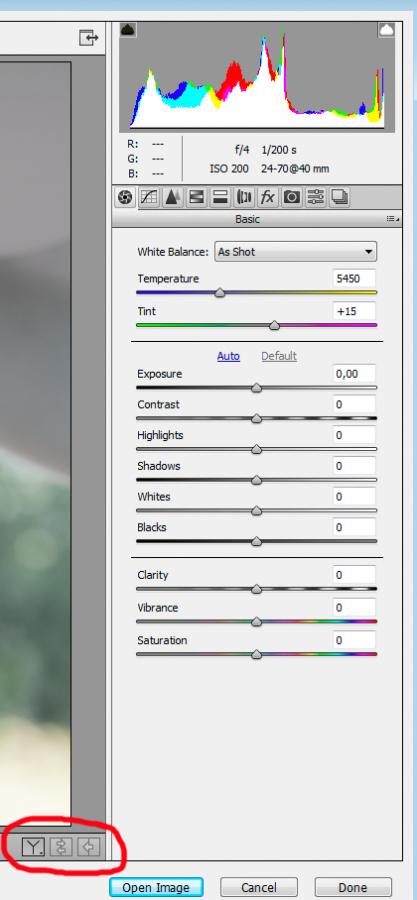The height and width of the screenshot is (900, 417).
Task: Click the Tint value field +15
Action: (354, 311)
